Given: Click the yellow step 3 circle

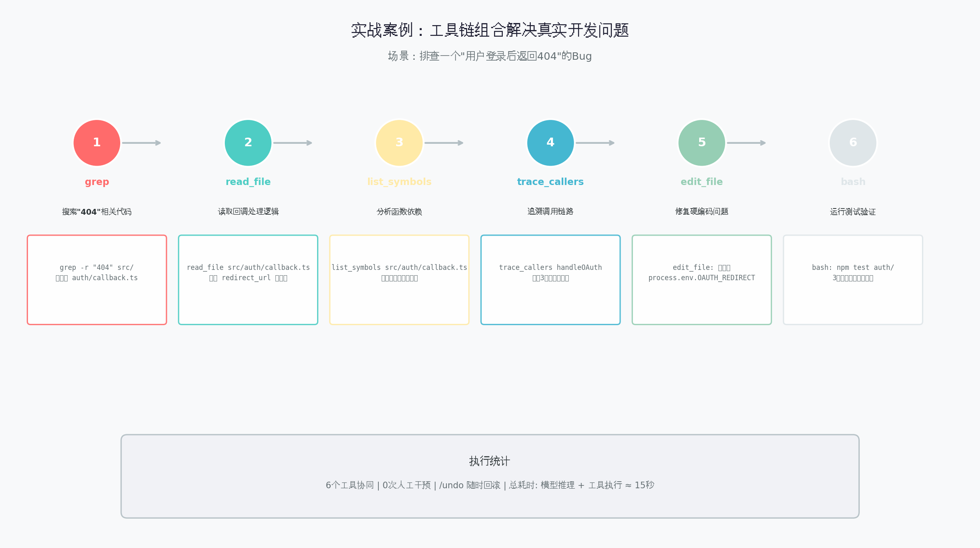Looking at the screenshot, I should tap(399, 143).
